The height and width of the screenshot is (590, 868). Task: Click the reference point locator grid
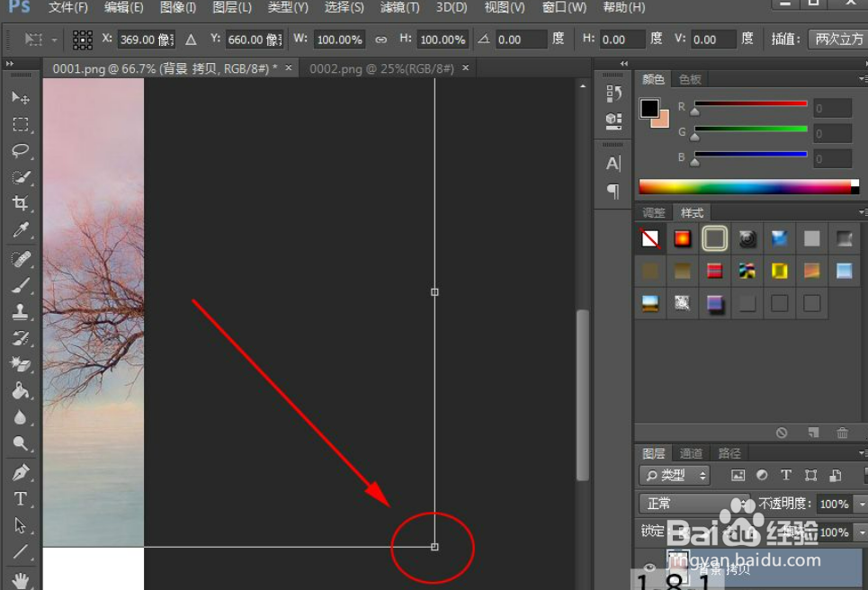(83, 40)
